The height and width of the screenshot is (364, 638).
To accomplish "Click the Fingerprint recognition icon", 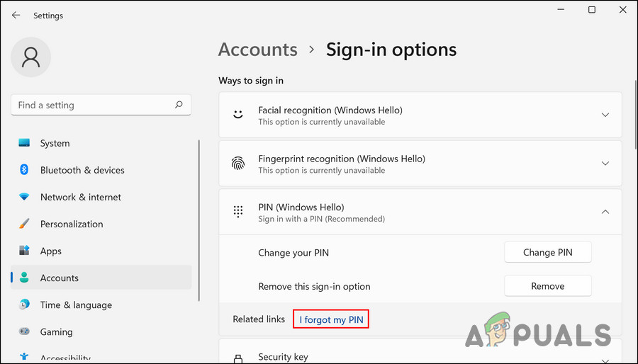I will pos(238,164).
